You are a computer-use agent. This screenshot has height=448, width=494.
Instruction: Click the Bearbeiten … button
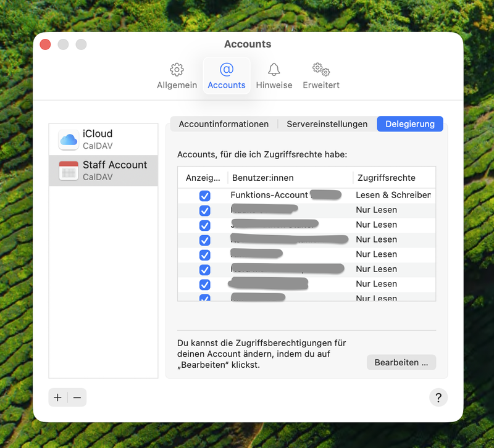pyautogui.click(x=401, y=362)
